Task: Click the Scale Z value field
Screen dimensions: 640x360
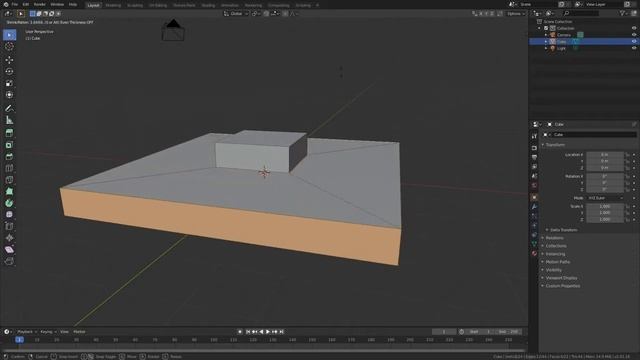Action: (605, 220)
